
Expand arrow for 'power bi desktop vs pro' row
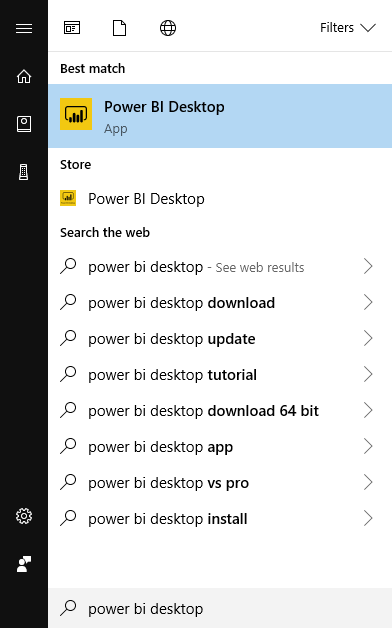[368, 483]
